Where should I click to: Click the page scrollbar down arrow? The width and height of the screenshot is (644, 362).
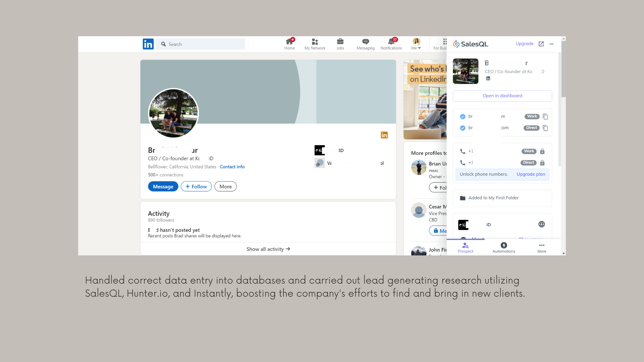point(563,253)
